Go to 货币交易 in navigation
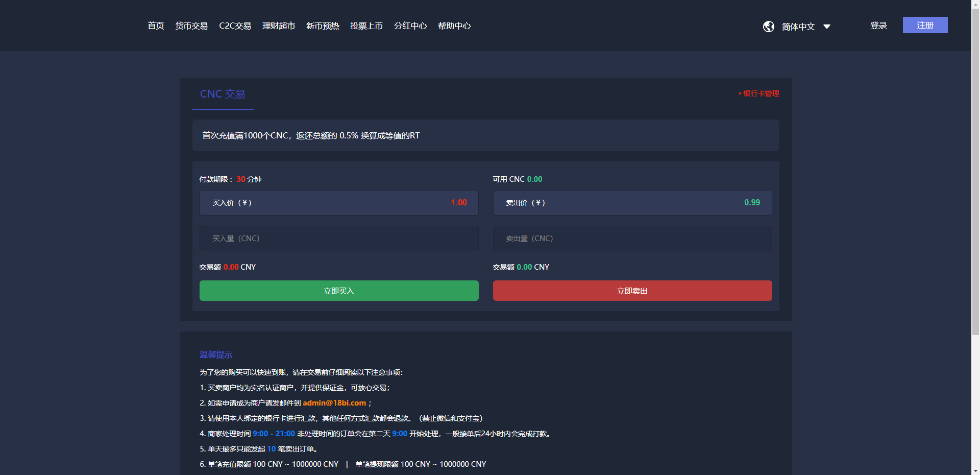The width and height of the screenshot is (980, 475). 191,26
